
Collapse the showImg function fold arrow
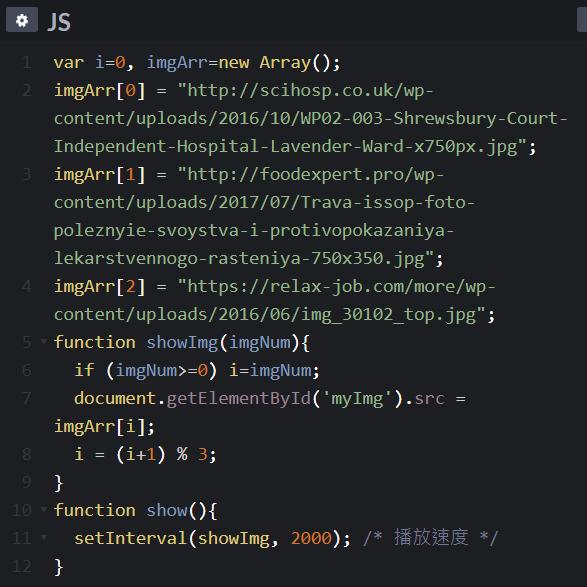click(44, 341)
